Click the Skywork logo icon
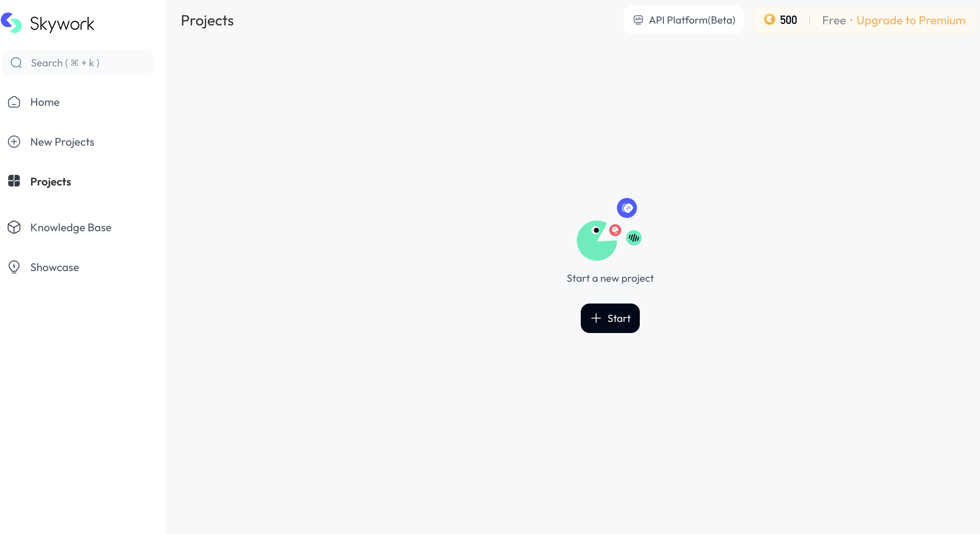Image resolution: width=980 pixels, height=534 pixels. click(11, 23)
